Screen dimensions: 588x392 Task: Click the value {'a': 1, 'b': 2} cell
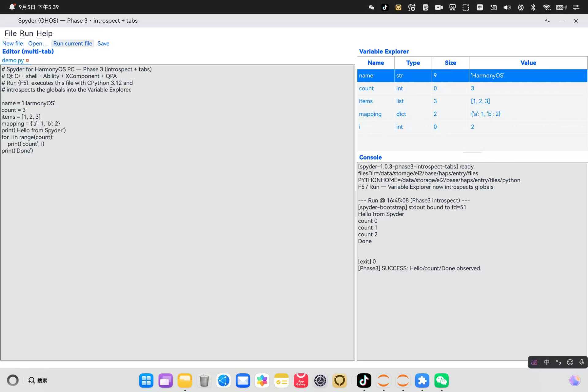click(x=528, y=114)
